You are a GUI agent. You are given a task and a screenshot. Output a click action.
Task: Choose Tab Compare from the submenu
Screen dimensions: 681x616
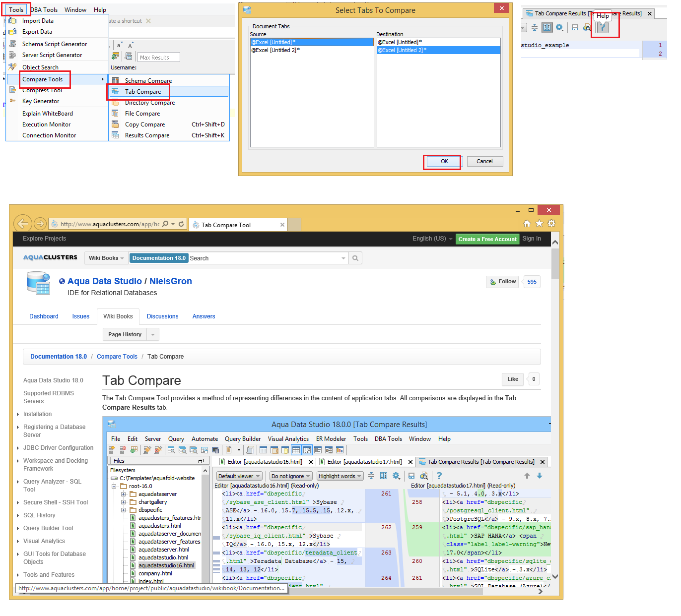[x=169, y=91]
